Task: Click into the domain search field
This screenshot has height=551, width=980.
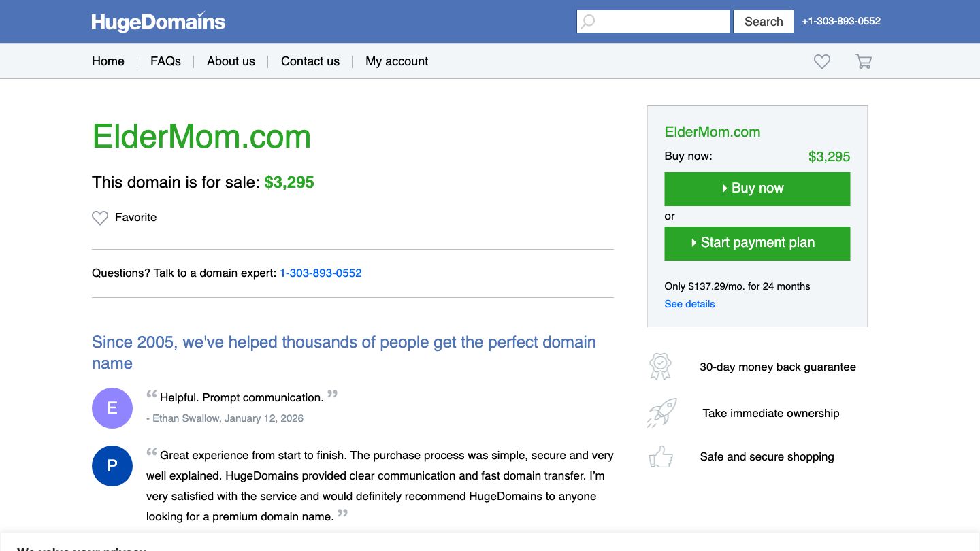Action: point(661,22)
